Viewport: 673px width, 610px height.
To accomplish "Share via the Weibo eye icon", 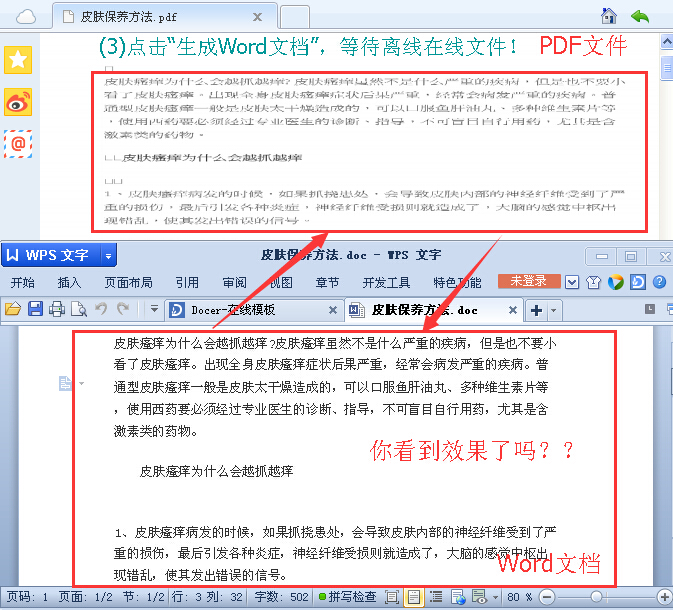I will pyautogui.click(x=18, y=102).
